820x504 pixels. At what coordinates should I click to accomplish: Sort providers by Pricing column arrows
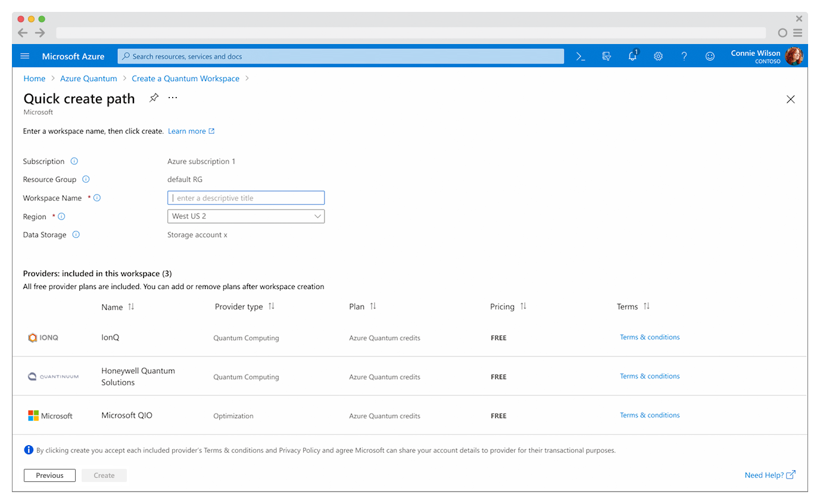(x=523, y=306)
